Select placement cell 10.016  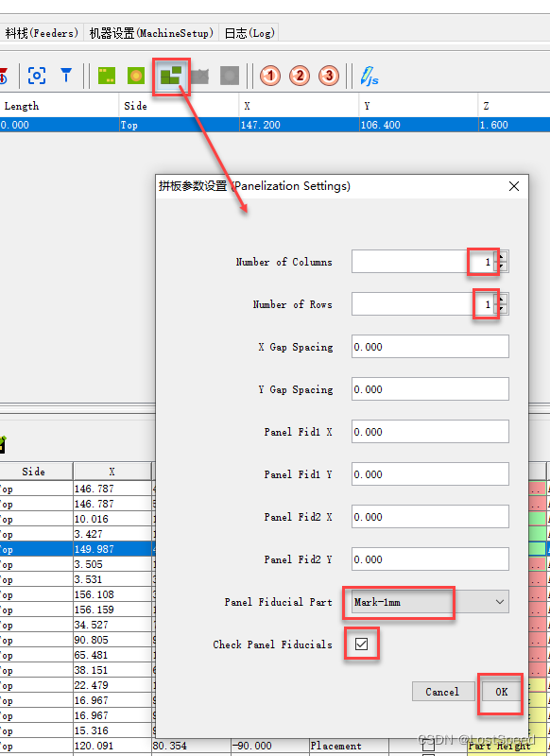tap(112, 519)
